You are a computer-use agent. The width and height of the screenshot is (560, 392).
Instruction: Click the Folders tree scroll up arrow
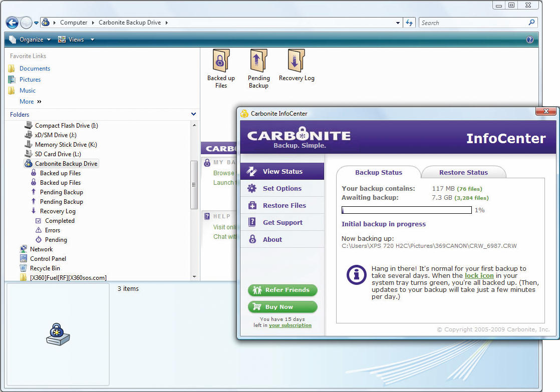[194, 125]
